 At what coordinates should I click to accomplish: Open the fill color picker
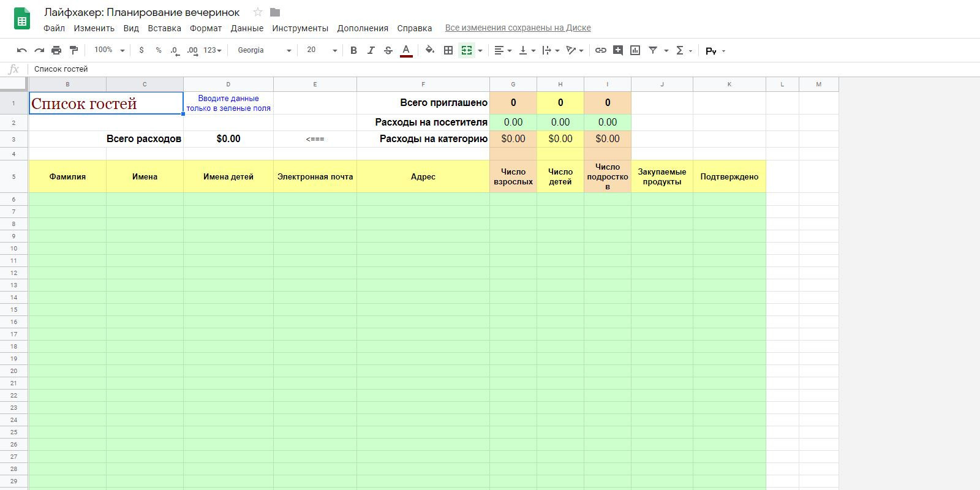[430, 50]
